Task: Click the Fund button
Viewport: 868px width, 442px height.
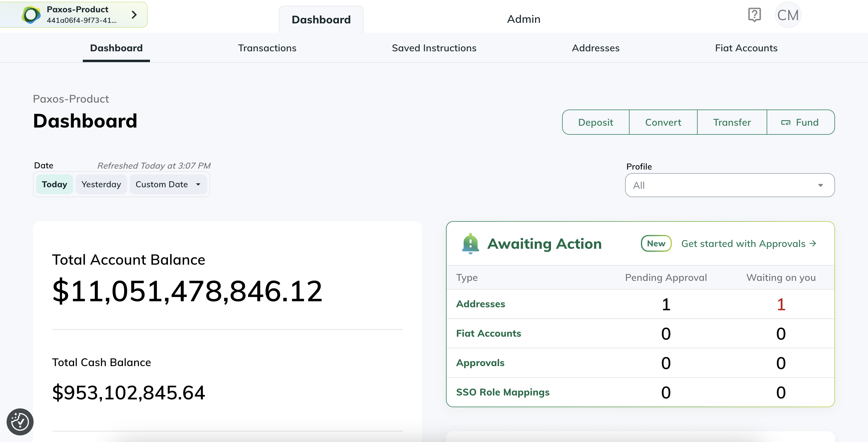Action: click(800, 122)
